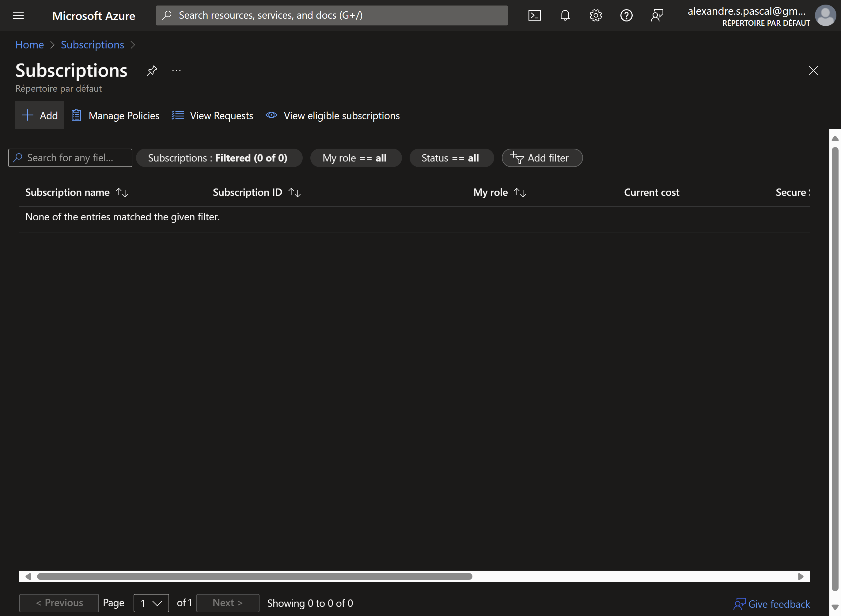Click the Search for any field box

(70, 158)
